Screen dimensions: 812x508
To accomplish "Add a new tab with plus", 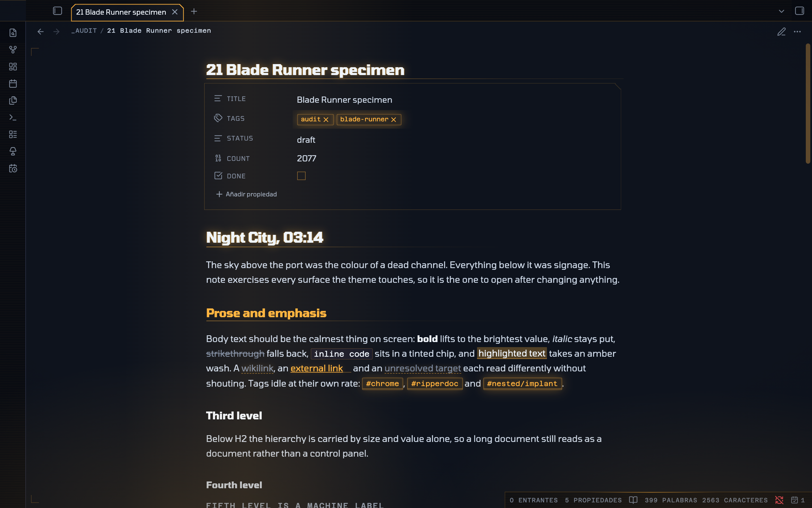I will 194,11.
